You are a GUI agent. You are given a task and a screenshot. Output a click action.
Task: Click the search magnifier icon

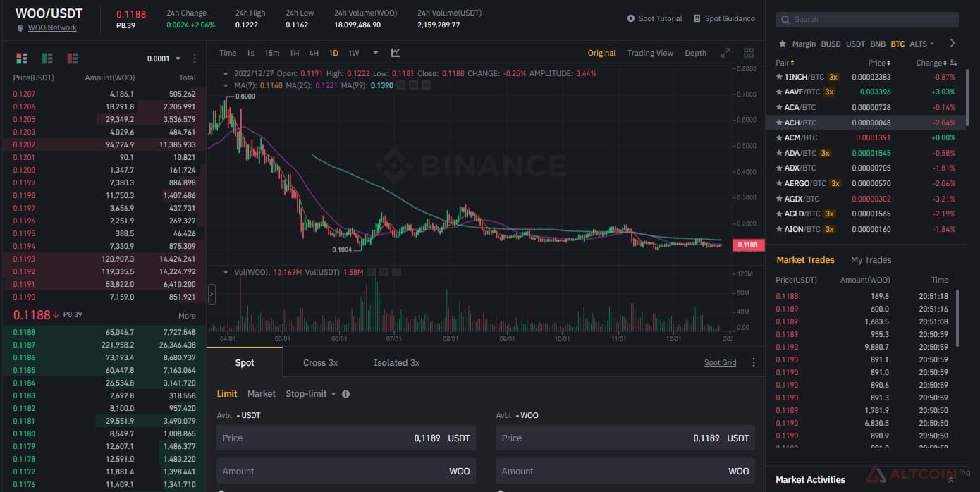pyautogui.click(x=786, y=19)
